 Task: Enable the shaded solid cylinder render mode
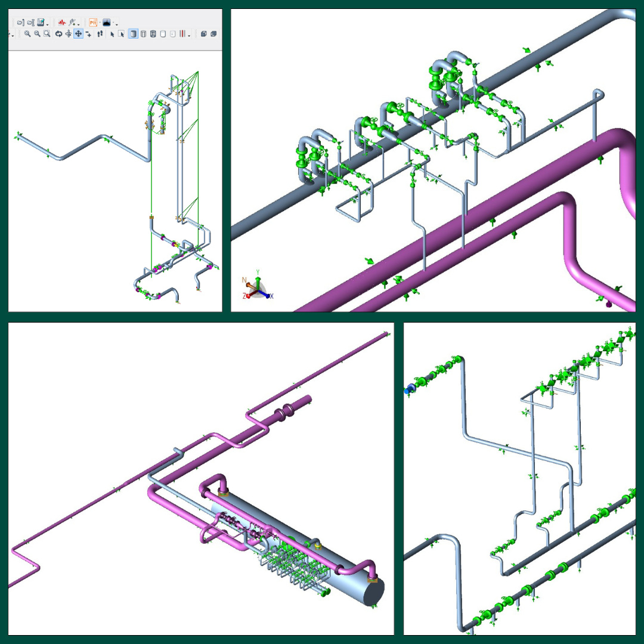134,34
